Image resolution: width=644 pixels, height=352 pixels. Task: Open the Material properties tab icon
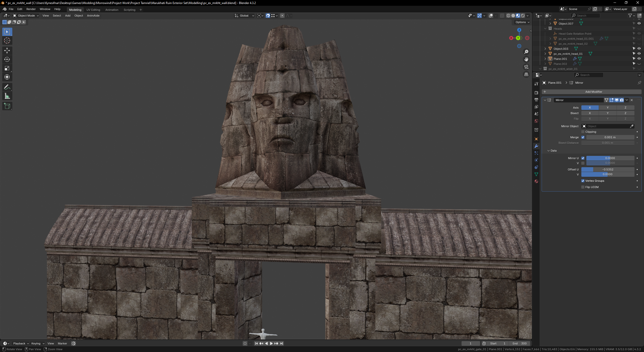[x=536, y=181]
